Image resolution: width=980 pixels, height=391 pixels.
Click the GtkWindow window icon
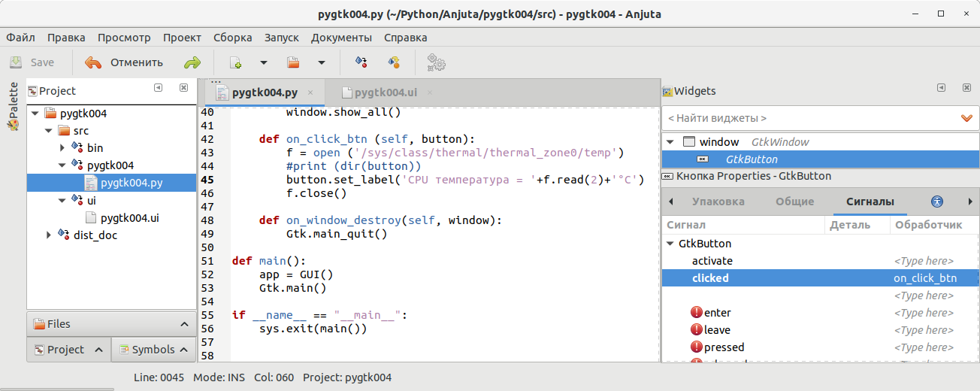[x=689, y=141]
